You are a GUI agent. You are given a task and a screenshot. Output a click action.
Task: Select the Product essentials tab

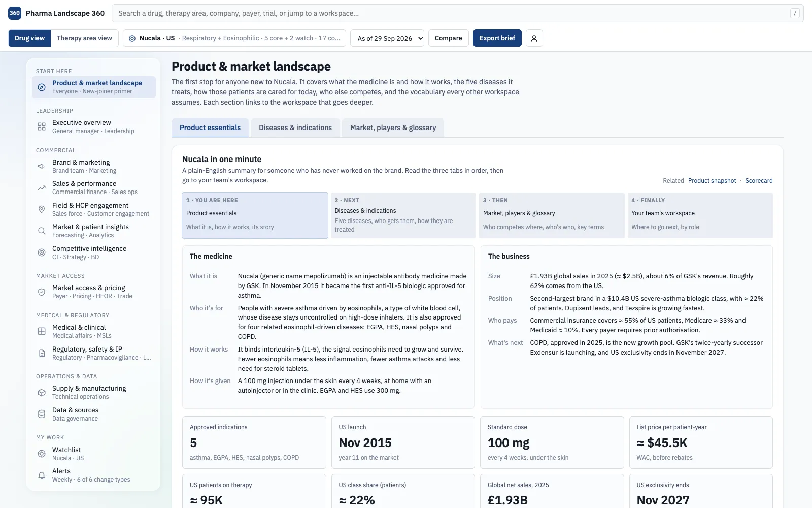click(210, 128)
